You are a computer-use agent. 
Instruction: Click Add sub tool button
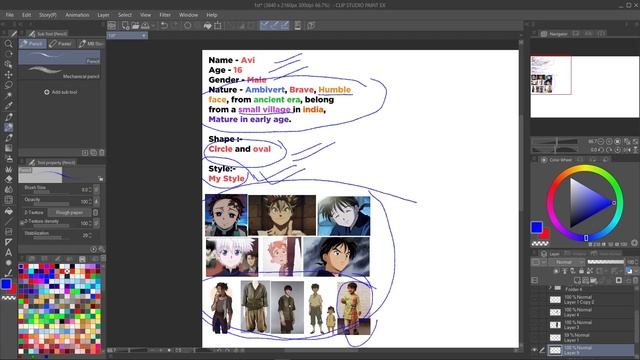pos(60,92)
